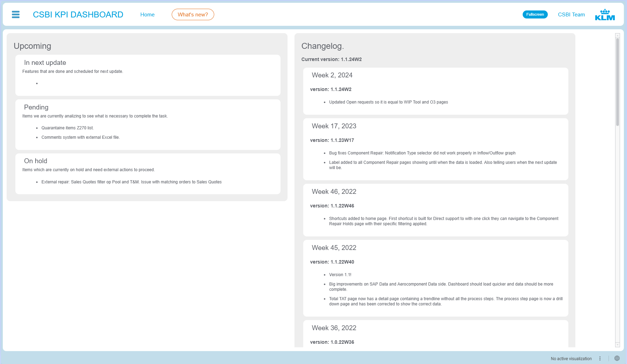Click the Pending section heading
Image resolution: width=627 pixels, height=364 pixels.
(x=36, y=107)
